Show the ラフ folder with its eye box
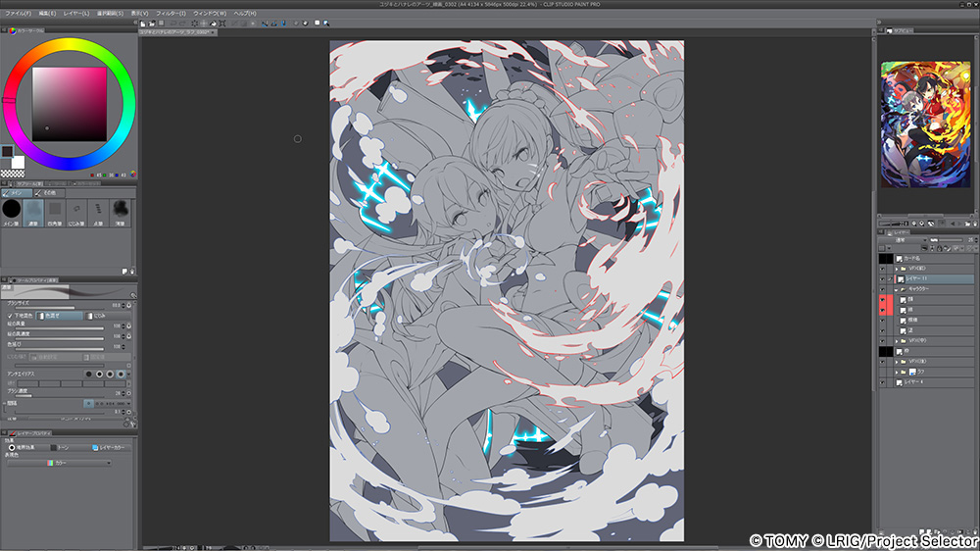The width and height of the screenshot is (980, 551). coord(883,373)
